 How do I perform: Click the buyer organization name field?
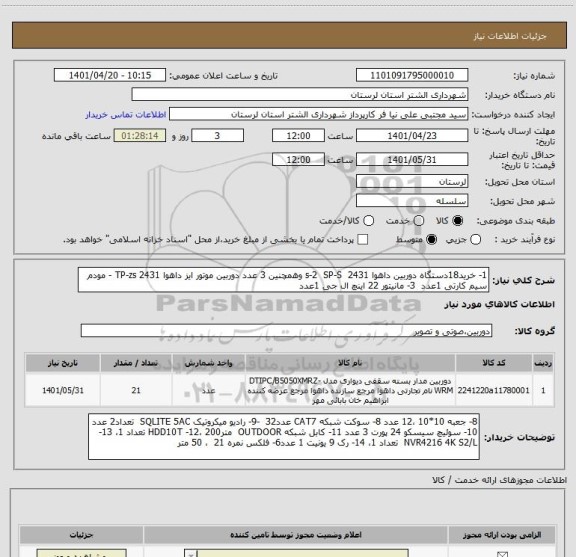click(300, 95)
